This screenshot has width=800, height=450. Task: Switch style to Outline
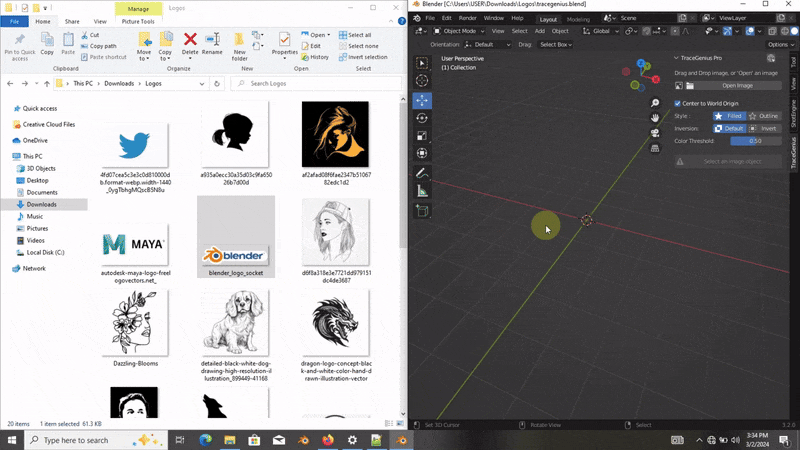pyautogui.click(x=764, y=116)
